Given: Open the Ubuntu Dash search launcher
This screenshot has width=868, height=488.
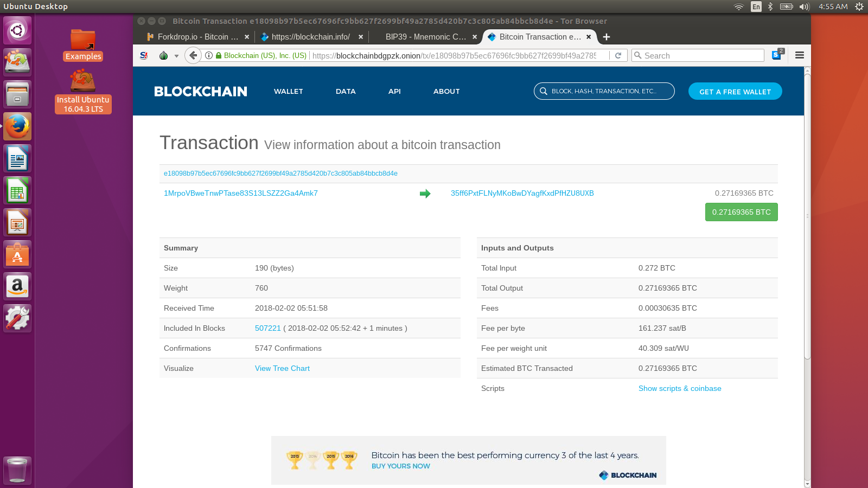Looking at the screenshot, I should [x=17, y=30].
